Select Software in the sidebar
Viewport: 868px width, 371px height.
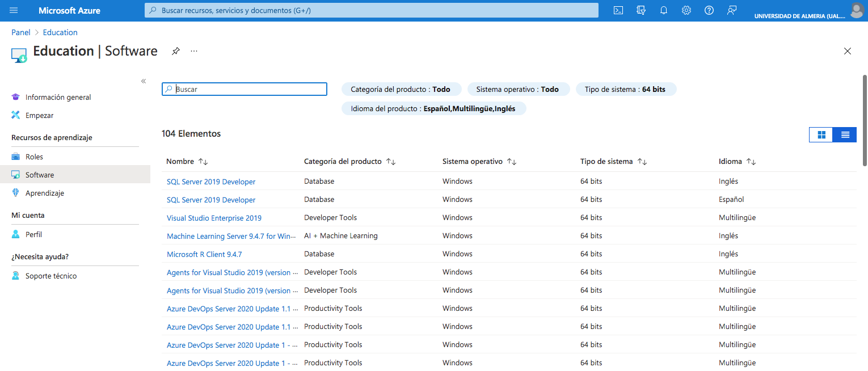[75, 175]
